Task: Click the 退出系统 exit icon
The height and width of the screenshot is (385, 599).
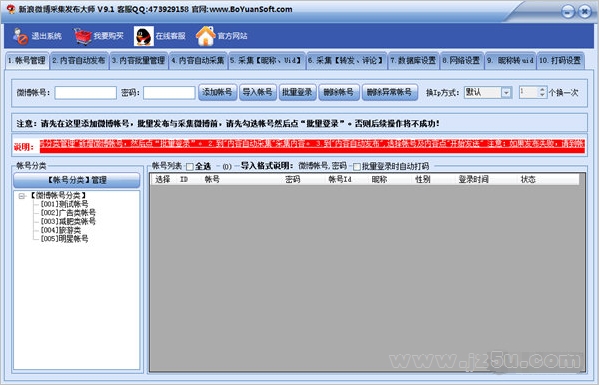Action: [x=20, y=36]
